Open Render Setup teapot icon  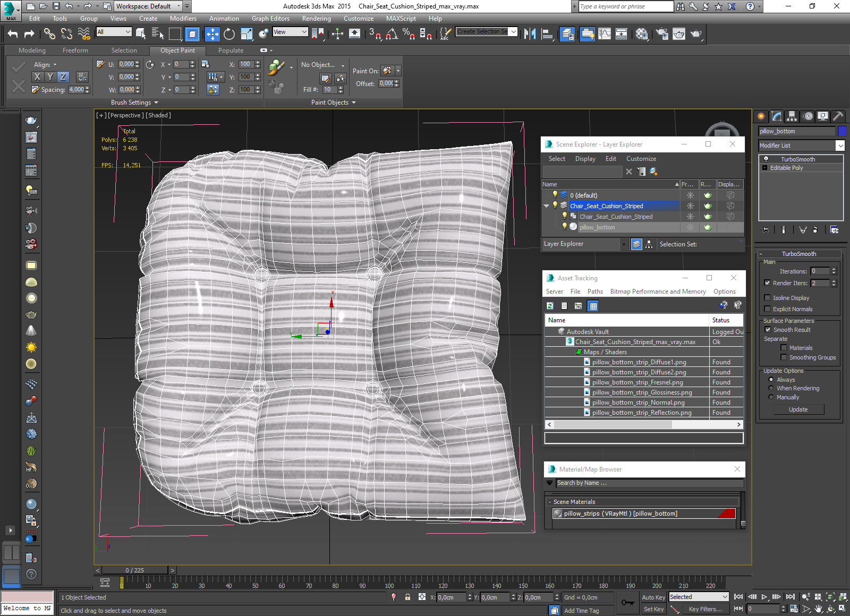662,34
